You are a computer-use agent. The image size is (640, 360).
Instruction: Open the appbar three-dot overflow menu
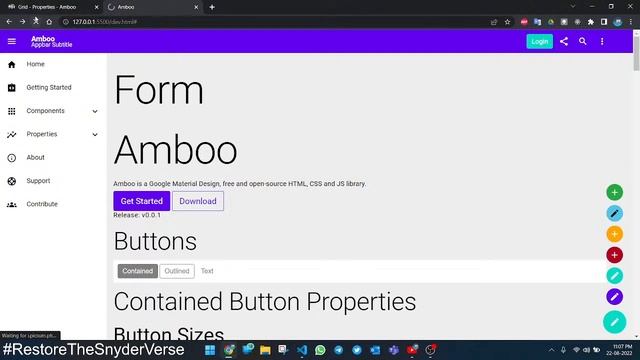[602, 41]
